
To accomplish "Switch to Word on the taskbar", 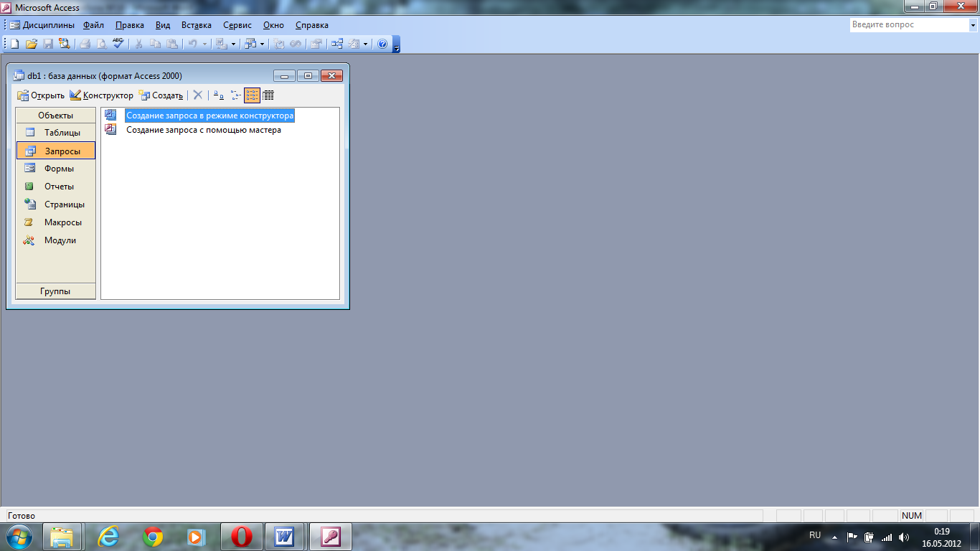I will (x=285, y=537).
